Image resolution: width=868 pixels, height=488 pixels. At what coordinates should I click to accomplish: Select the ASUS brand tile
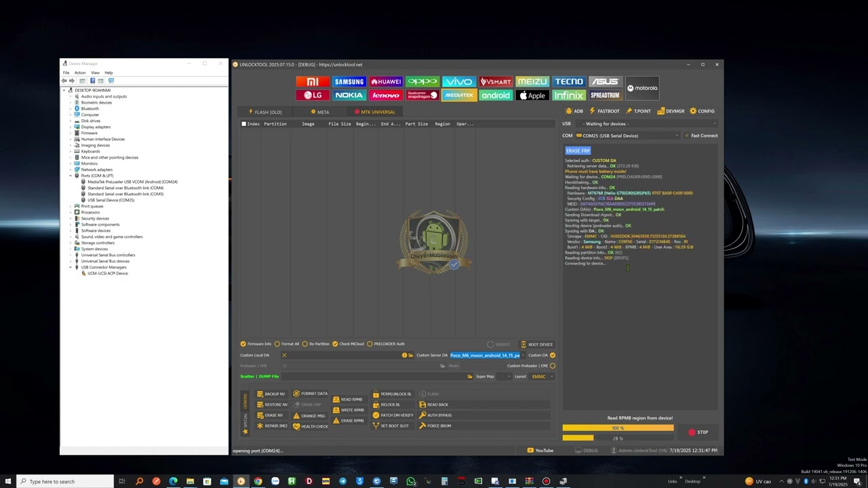[x=606, y=82]
